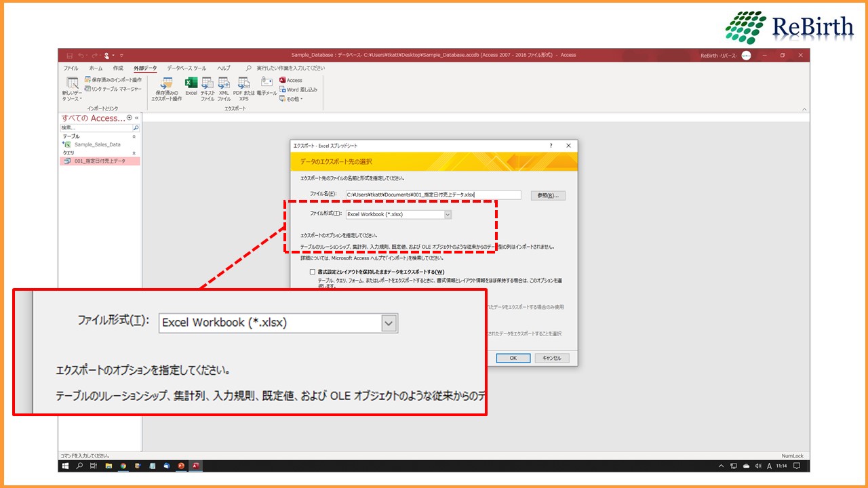
Task: Click the help question mark in export dialog
Action: click(x=551, y=145)
